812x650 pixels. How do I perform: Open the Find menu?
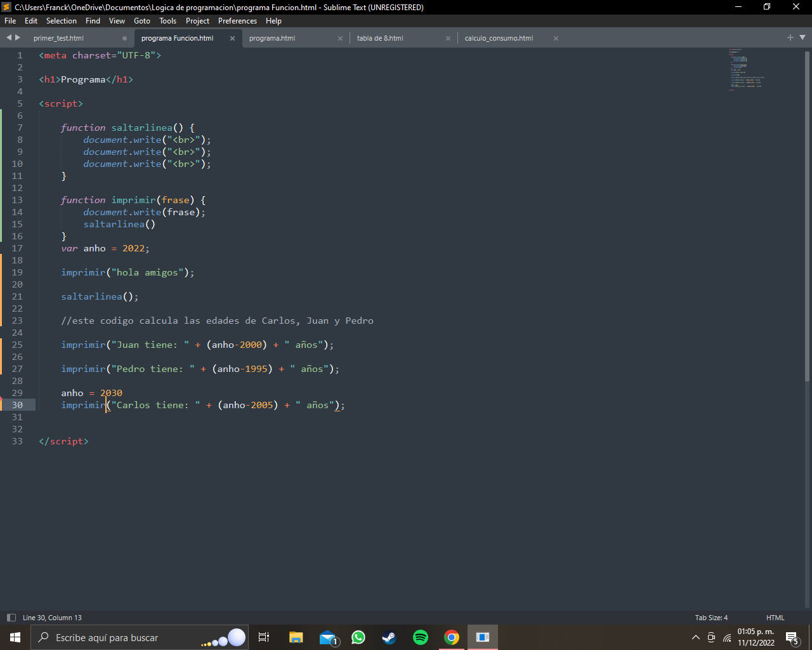pyautogui.click(x=93, y=21)
